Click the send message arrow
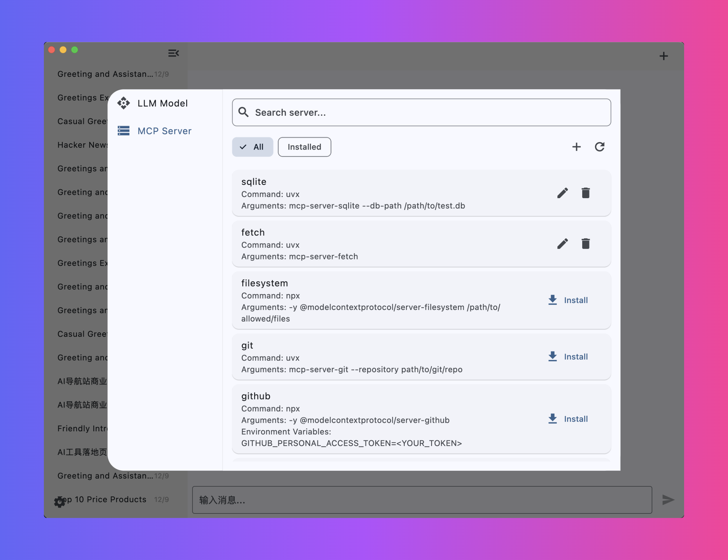Image resolution: width=728 pixels, height=560 pixels. [x=668, y=500]
